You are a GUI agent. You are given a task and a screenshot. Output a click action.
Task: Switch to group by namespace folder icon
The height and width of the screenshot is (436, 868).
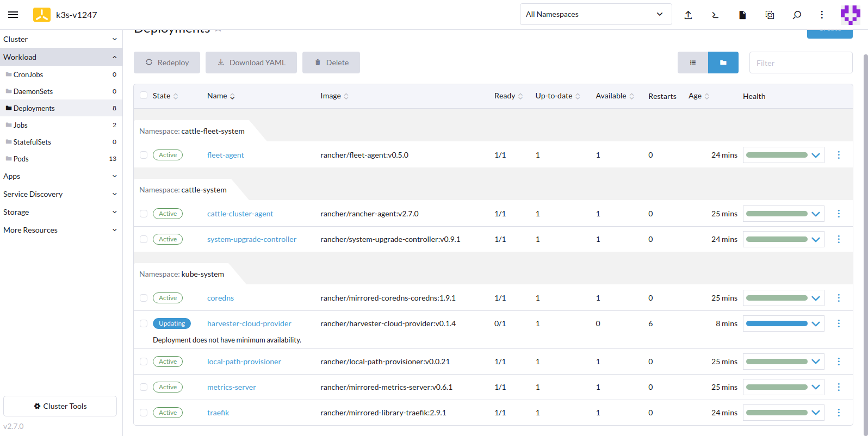(x=723, y=63)
